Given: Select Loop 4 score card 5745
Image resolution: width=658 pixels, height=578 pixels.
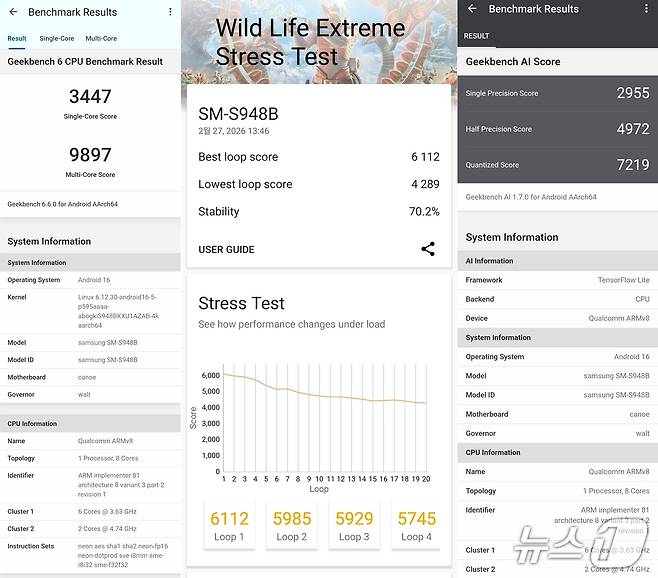Looking at the screenshot, I should click(416, 525).
